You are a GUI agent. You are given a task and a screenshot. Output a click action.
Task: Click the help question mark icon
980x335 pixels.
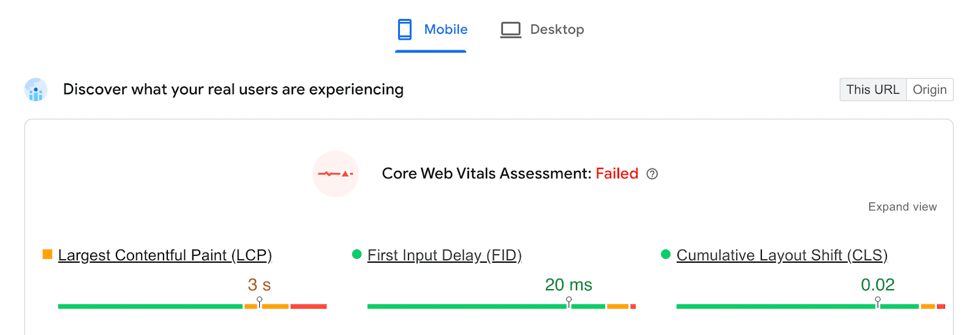tap(652, 174)
